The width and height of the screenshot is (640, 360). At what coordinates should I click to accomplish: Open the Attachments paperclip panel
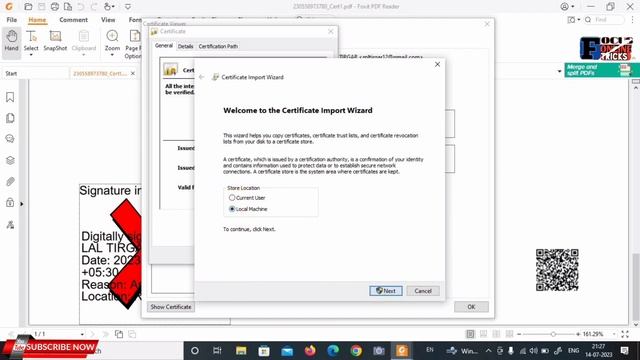(10, 181)
